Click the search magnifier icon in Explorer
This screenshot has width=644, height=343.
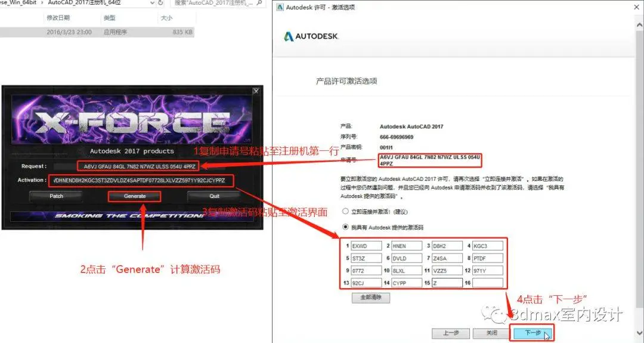[259, 3]
